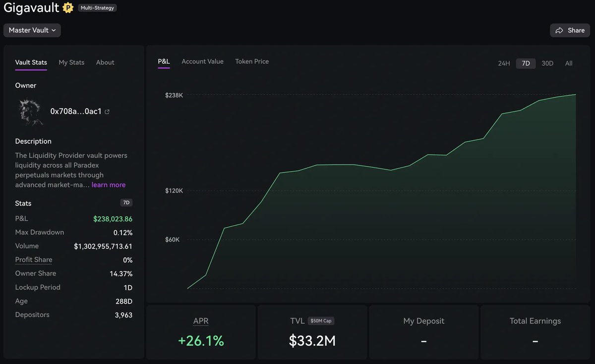This screenshot has height=364, width=595.
Task: Click the Total Earnings card label
Action: click(x=535, y=321)
